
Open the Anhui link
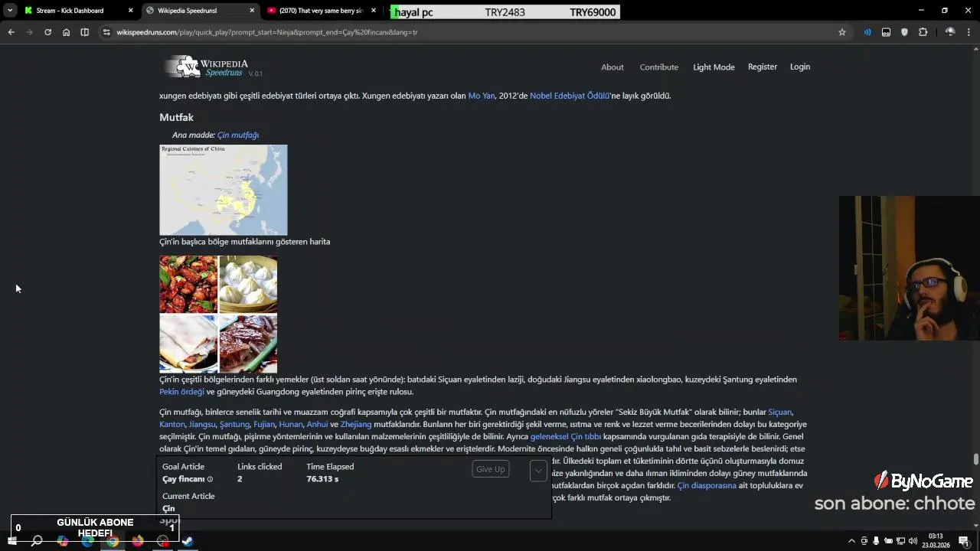click(317, 424)
